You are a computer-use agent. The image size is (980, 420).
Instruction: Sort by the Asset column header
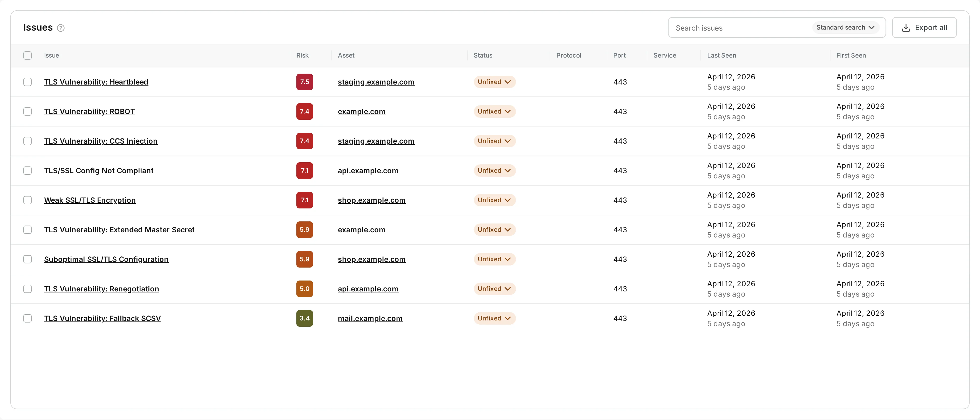[346, 55]
